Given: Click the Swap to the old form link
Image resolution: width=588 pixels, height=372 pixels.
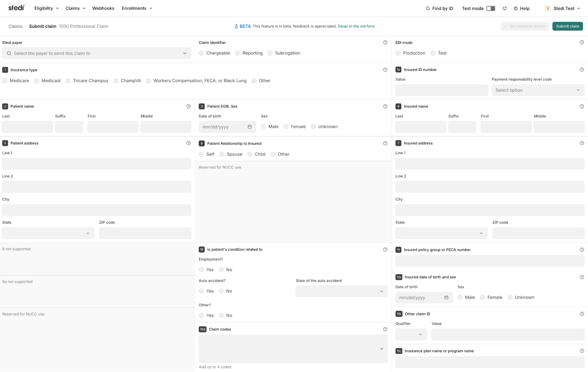Looking at the screenshot, I should [356, 26].
